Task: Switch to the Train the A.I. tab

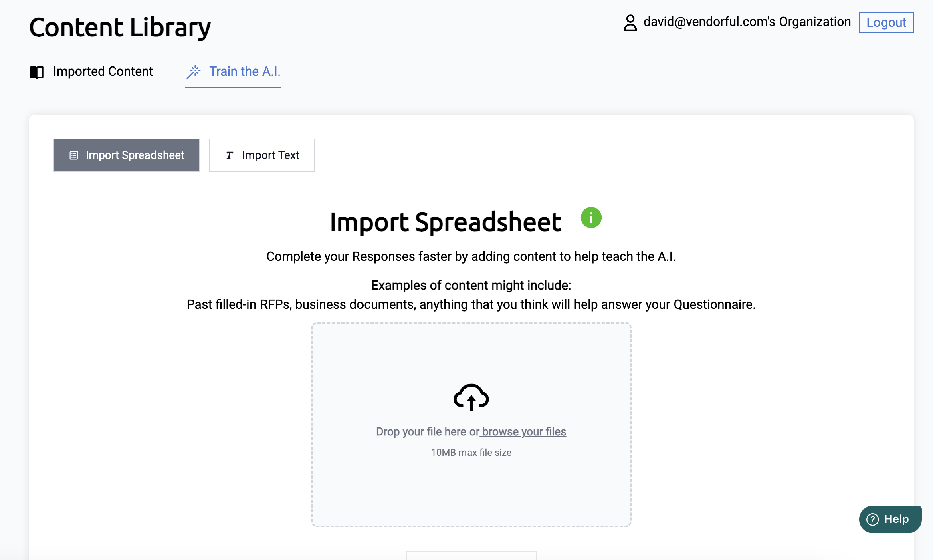Action: [x=244, y=71]
